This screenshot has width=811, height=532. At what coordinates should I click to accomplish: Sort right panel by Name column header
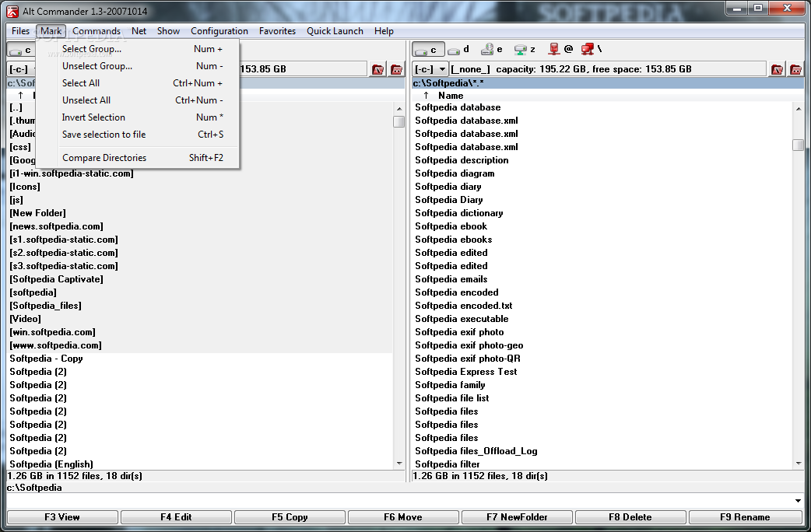click(x=451, y=96)
